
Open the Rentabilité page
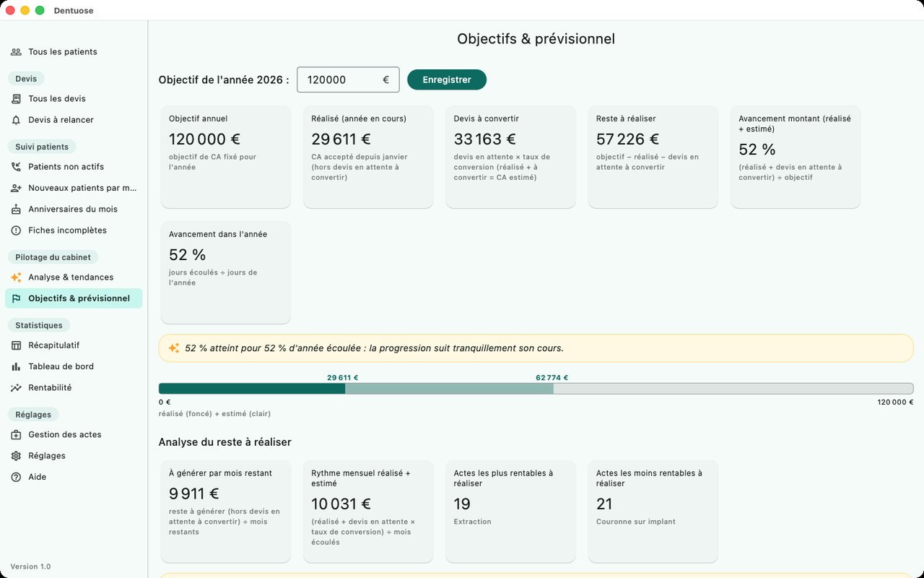click(74, 388)
